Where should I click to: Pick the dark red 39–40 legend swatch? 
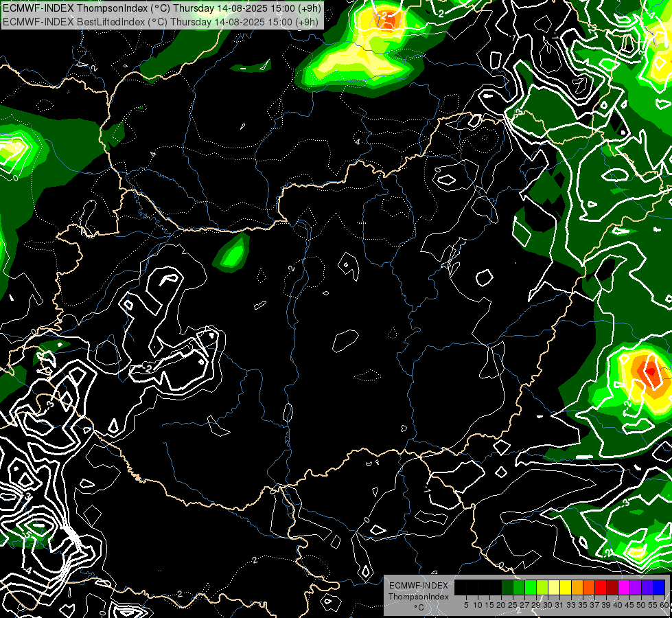(612, 588)
